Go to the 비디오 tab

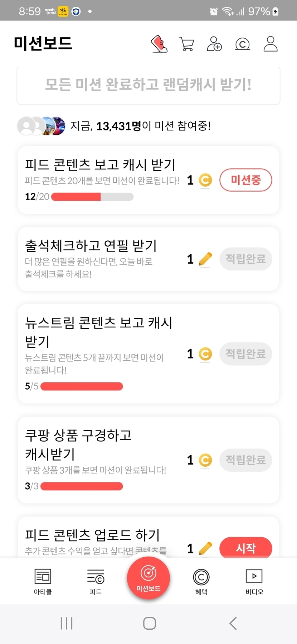pyautogui.click(x=254, y=581)
